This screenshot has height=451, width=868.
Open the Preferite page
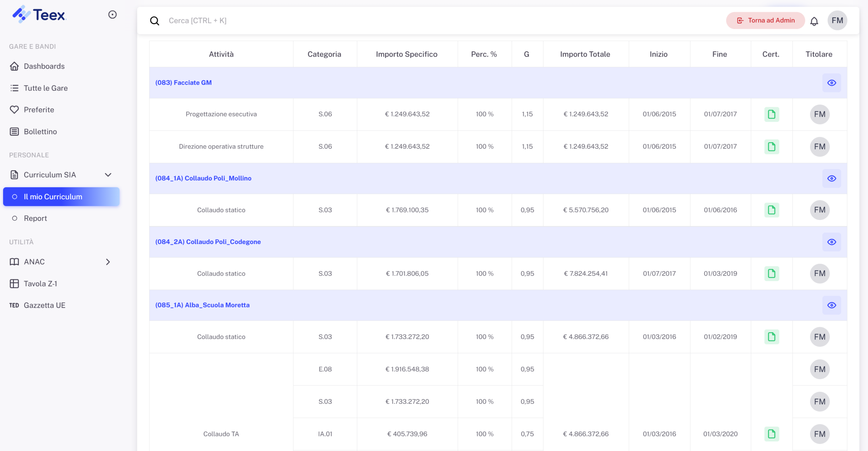tap(39, 110)
